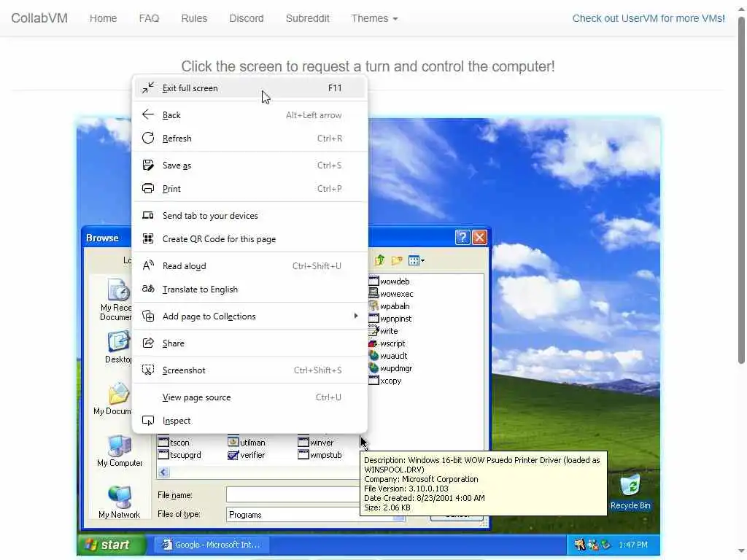Open the Files of type combo box
The image size is (747, 560).
(315, 514)
